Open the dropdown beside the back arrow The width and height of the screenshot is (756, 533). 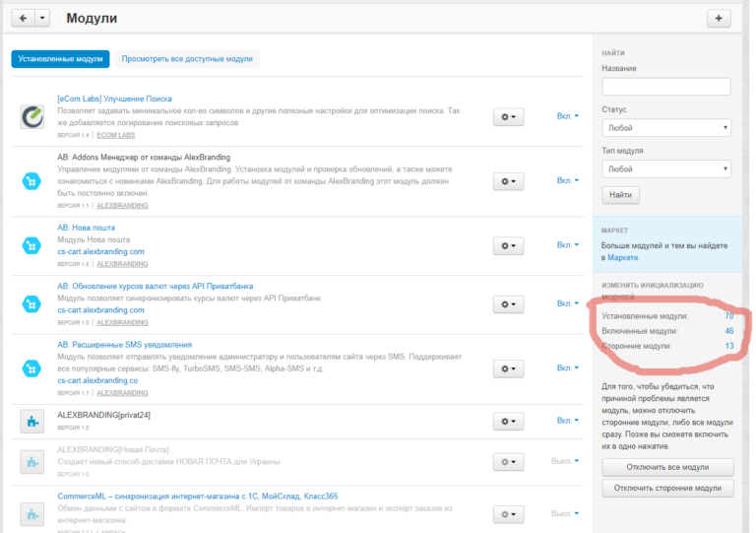coord(42,19)
